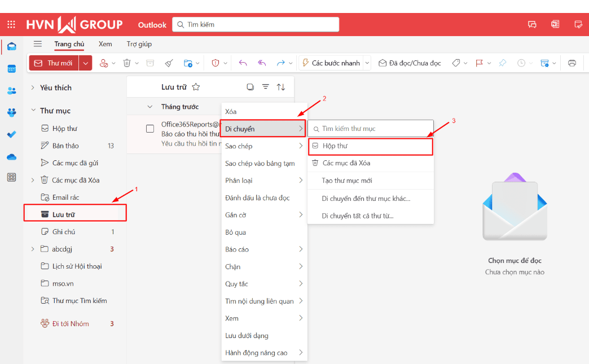Click Di chuyển đến thư mục khác
This screenshot has height=364, width=589.
pyautogui.click(x=371, y=198)
